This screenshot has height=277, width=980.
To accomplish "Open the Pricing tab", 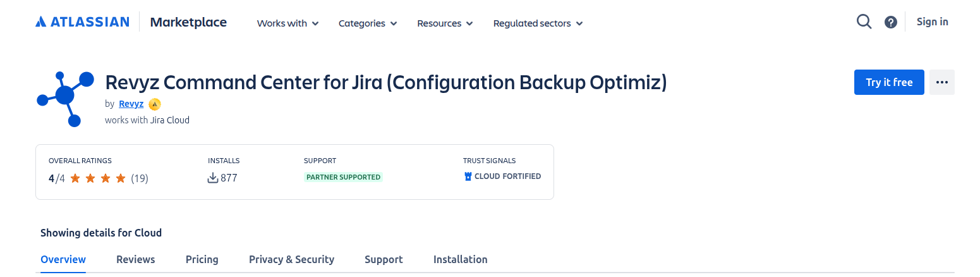I will (x=202, y=259).
